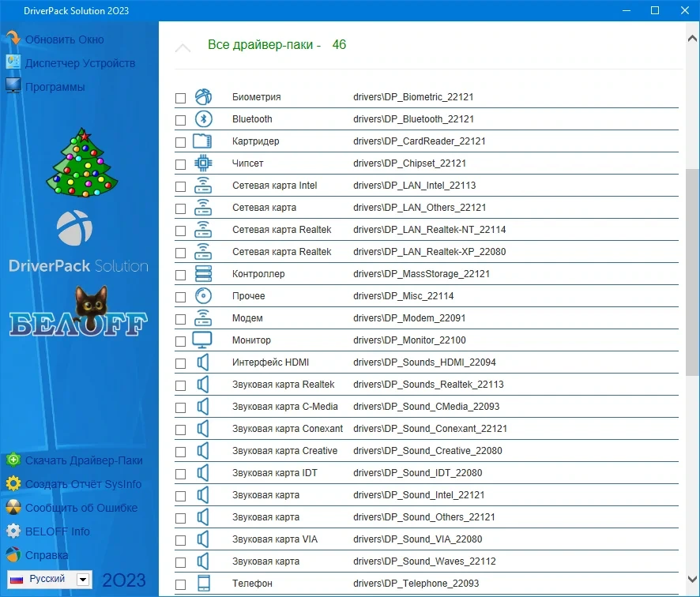Open the language dropdown arrow
700x597 pixels.
click(83, 579)
